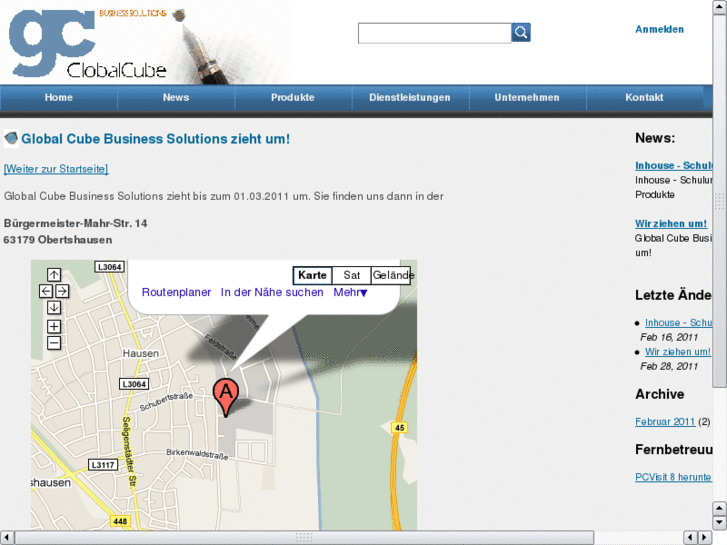Focus the search text field
Image resolution: width=727 pixels, height=545 pixels.
(434, 33)
